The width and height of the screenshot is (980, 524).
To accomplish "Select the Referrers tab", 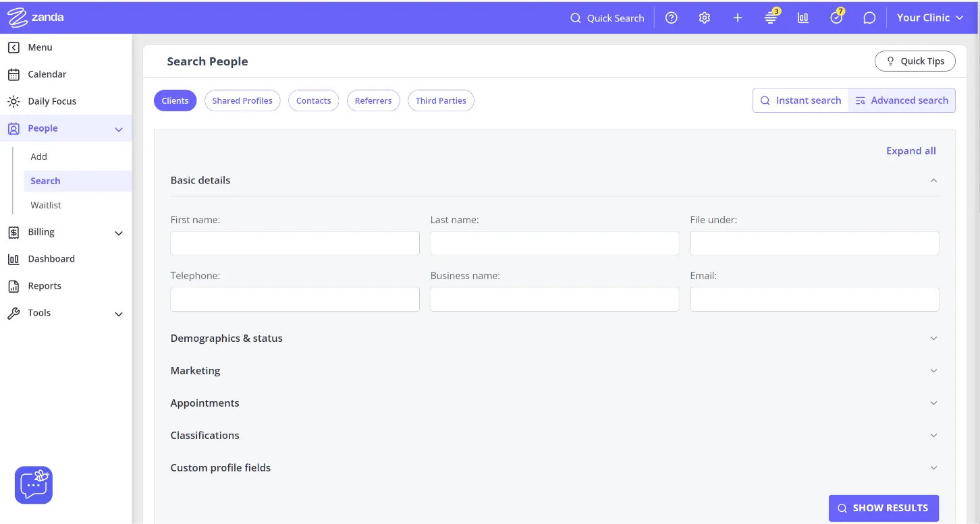I will (x=373, y=100).
